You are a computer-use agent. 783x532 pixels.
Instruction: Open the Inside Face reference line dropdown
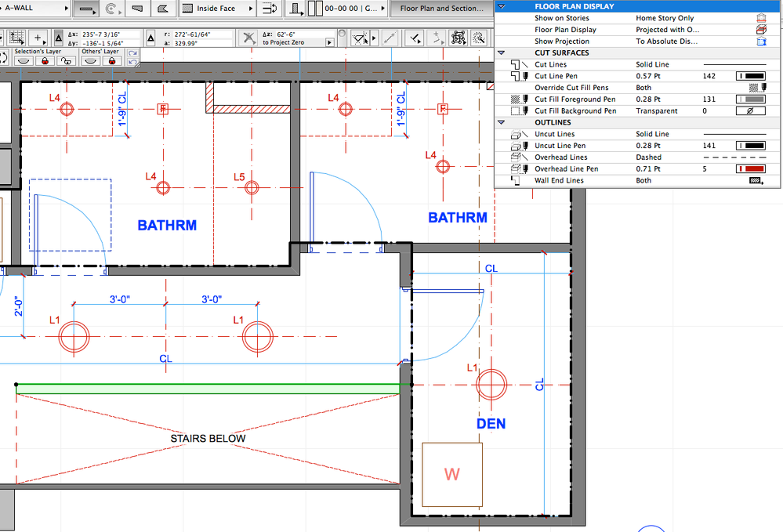pos(217,9)
